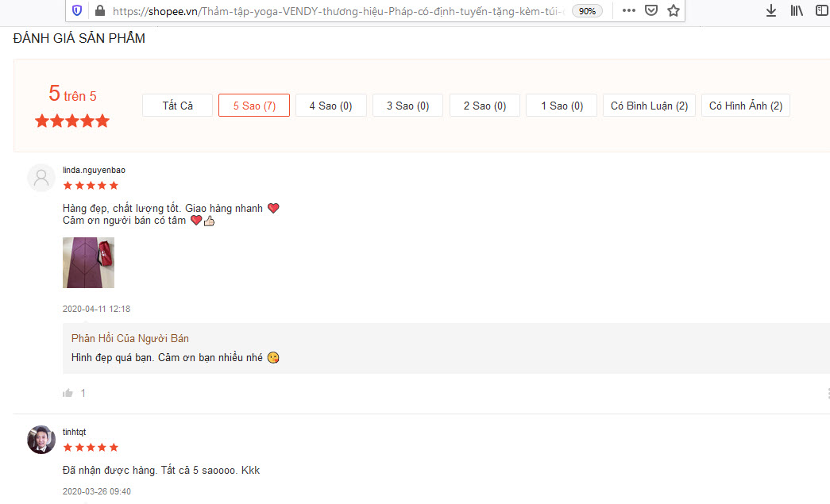Filter reviews by 3 Sao (0)
Image resolution: width=830 pixels, height=504 pixels.
(407, 106)
